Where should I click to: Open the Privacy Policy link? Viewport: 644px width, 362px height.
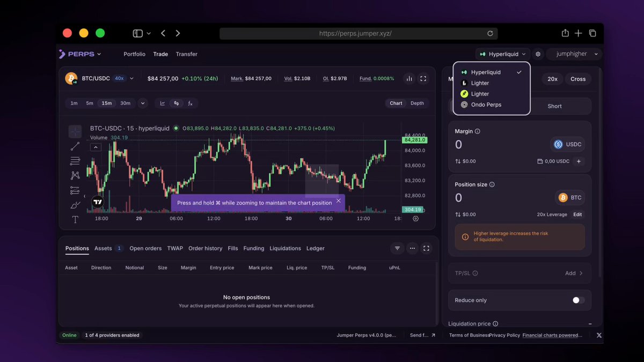(504, 335)
